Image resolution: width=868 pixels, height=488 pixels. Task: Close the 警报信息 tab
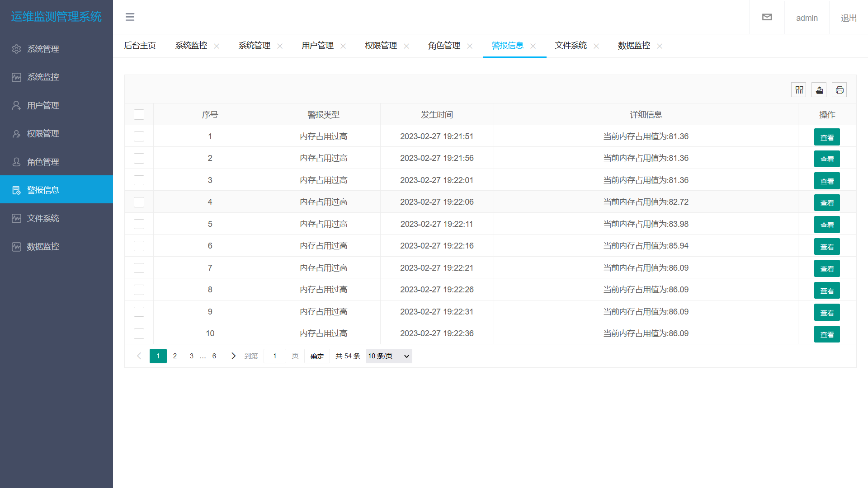tap(533, 46)
